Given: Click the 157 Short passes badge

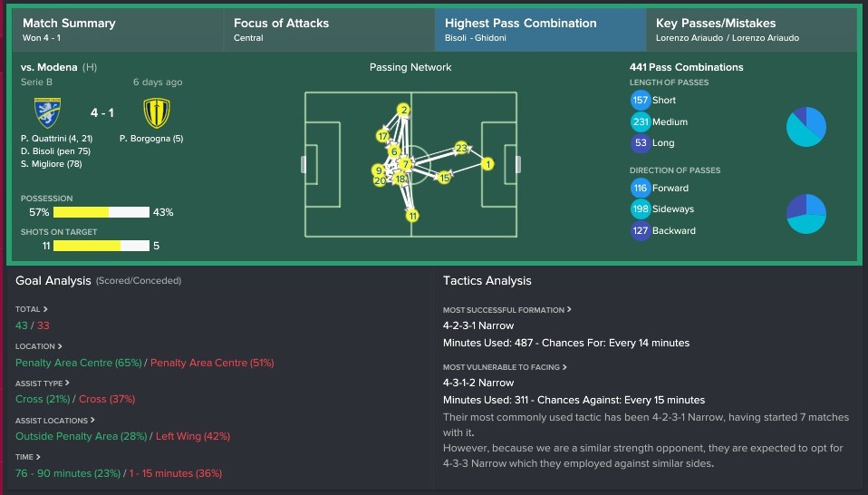Looking at the screenshot, I should pyautogui.click(x=640, y=101).
